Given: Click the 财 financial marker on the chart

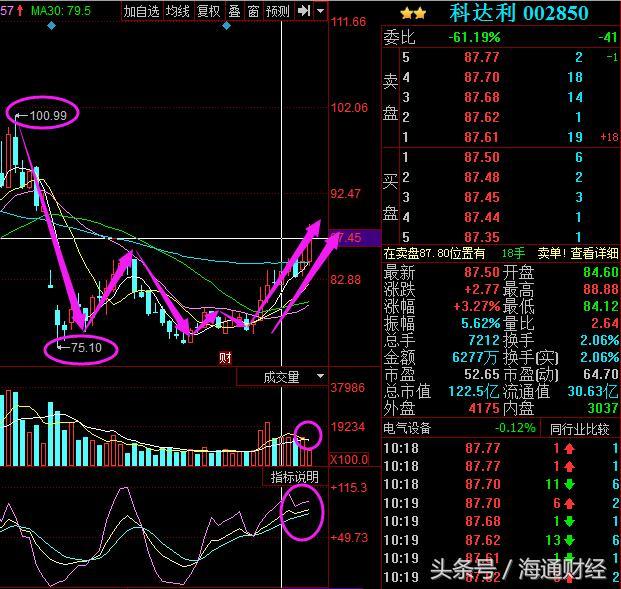Looking at the screenshot, I should (x=225, y=357).
